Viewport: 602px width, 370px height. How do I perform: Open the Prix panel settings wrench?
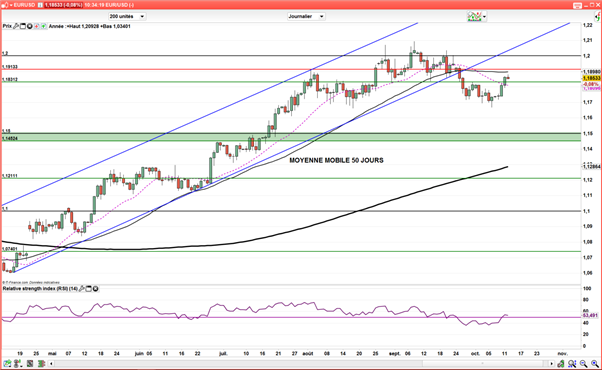[16, 26]
